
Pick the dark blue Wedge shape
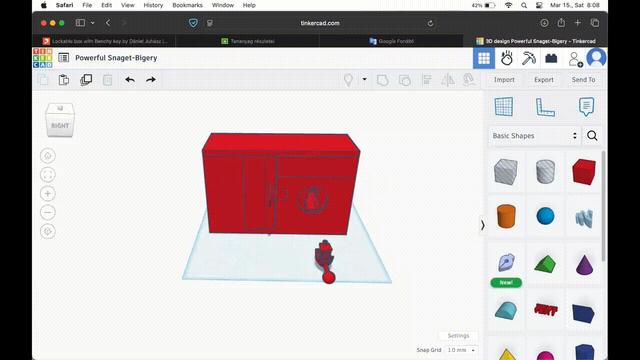(x=583, y=313)
